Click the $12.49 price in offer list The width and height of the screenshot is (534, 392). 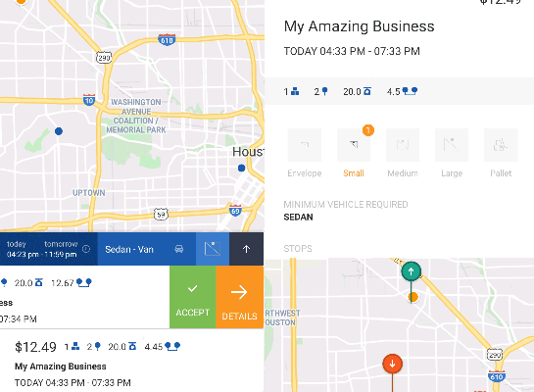(35, 347)
